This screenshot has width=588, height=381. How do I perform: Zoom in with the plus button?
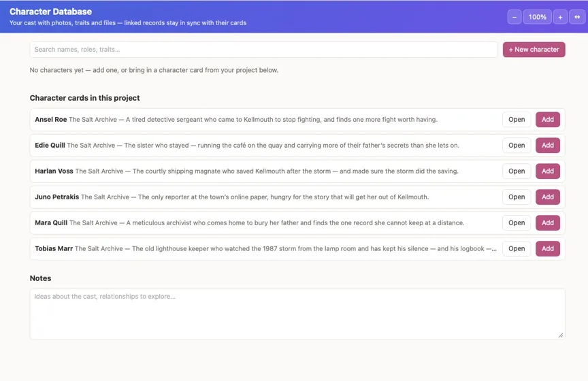pos(560,17)
